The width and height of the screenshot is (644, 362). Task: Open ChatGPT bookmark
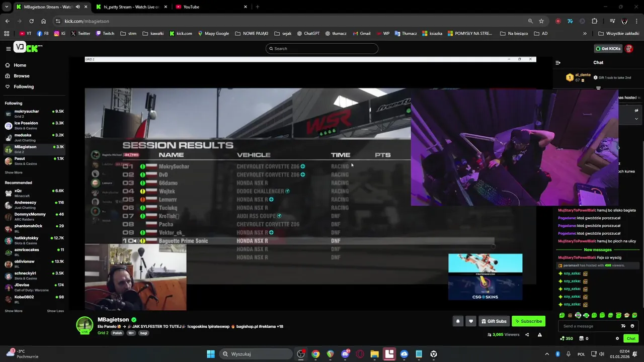point(308,34)
